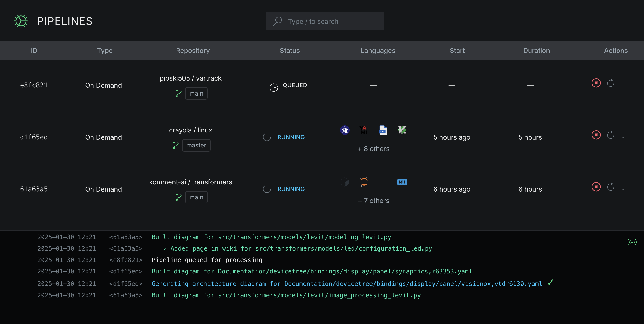The height and width of the screenshot is (324, 644).
Task: Click pipeline ID '61a63a5'
Action: [34, 189]
